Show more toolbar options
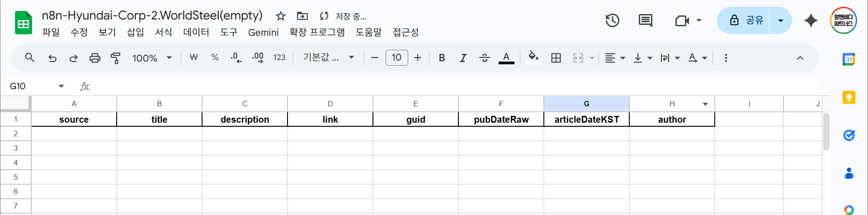Image resolution: width=868 pixels, height=215 pixels. point(726,58)
